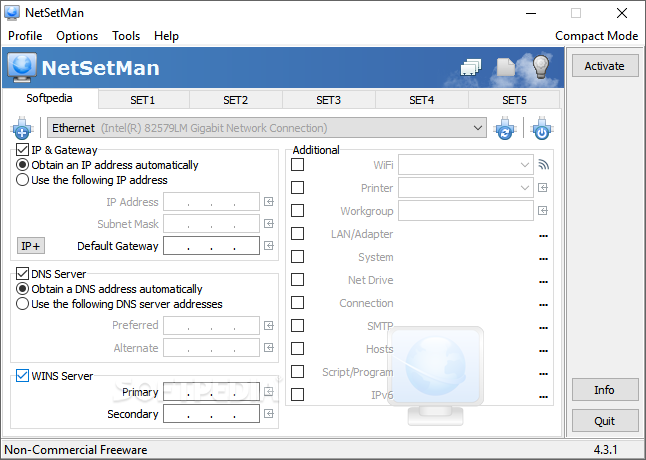Switch to the SET4 tab
The width and height of the screenshot is (646, 460).
pos(421,100)
